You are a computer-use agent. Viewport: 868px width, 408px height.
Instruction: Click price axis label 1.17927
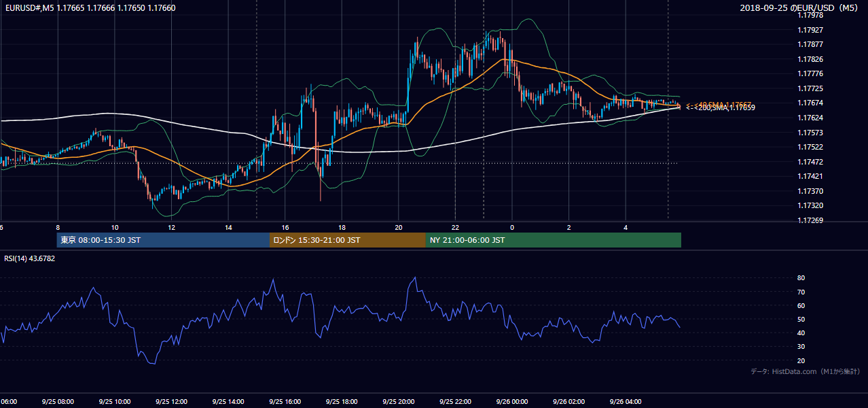coord(810,30)
